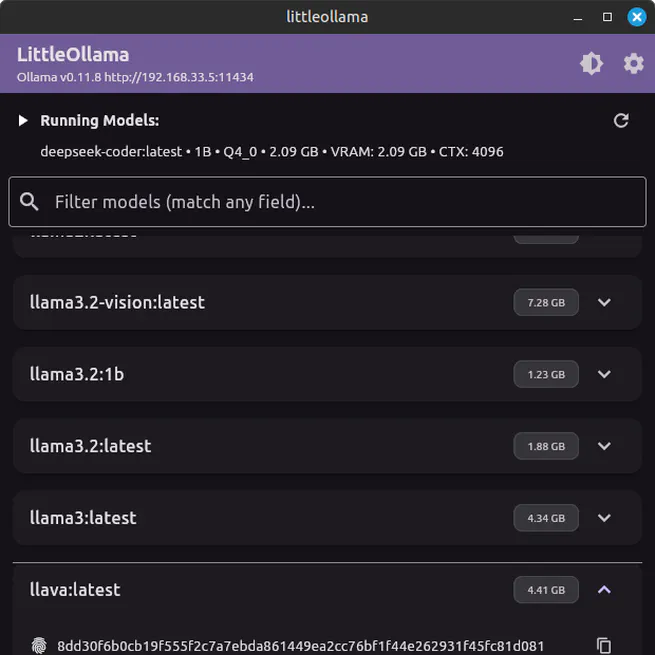Viewport: 655px width, 655px height.
Task: Select the llama3:latest model title
Action: [x=83, y=518]
